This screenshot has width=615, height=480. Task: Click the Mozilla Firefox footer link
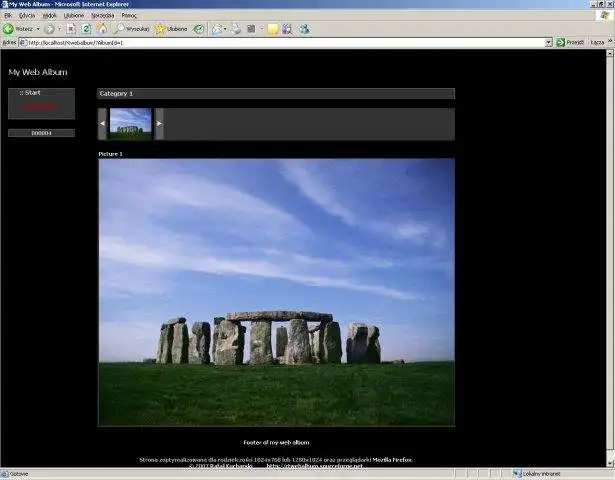coord(392,460)
